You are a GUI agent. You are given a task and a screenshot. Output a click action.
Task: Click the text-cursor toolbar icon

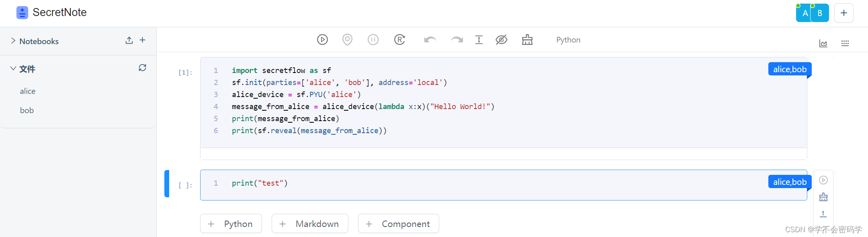pos(479,40)
